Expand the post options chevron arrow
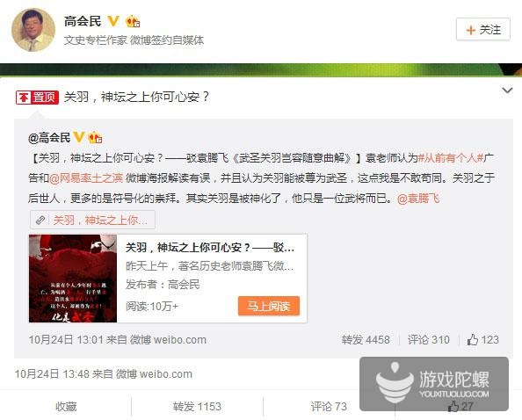The image size is (522, 420). [x=507, y=91]
